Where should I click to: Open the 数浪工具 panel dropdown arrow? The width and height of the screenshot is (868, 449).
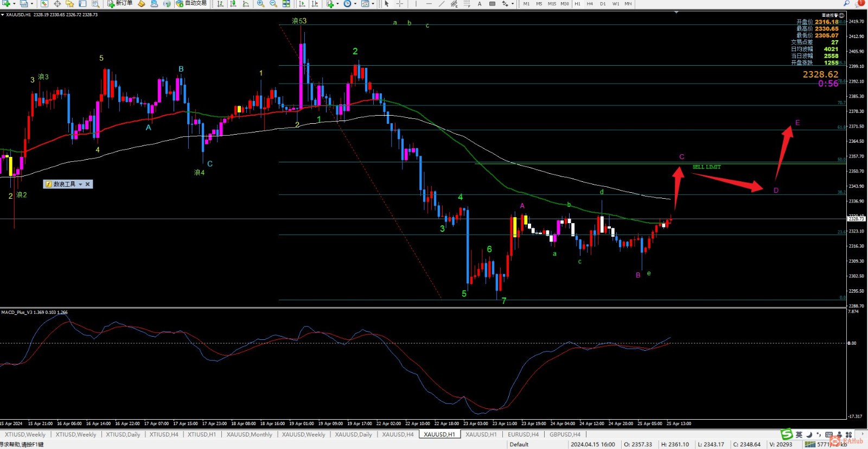(x=80, y=185)
